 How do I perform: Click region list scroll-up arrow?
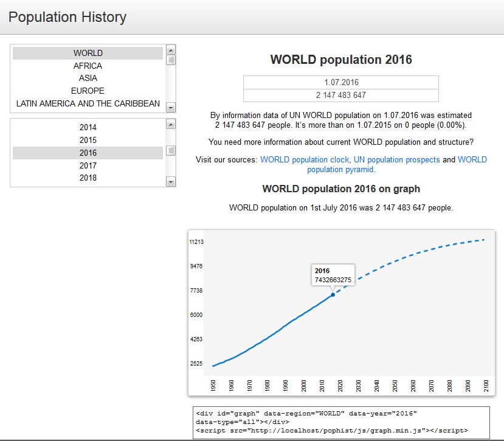point(171,50)
